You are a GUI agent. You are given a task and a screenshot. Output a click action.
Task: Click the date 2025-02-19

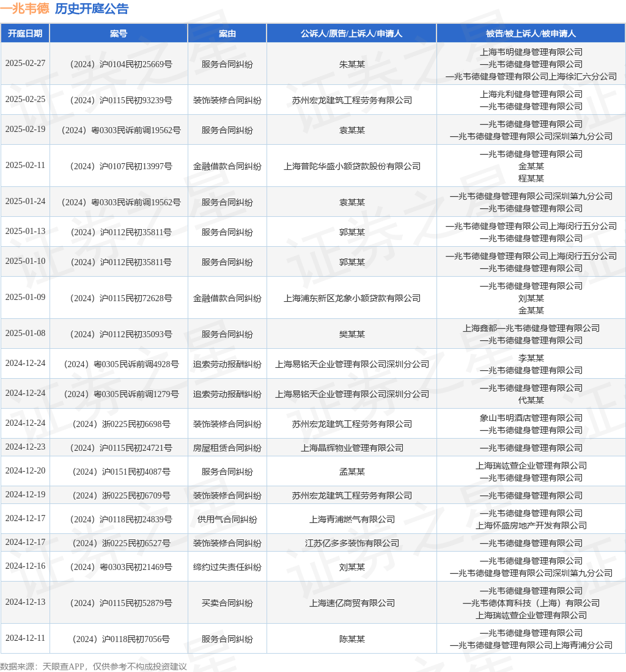25,129
